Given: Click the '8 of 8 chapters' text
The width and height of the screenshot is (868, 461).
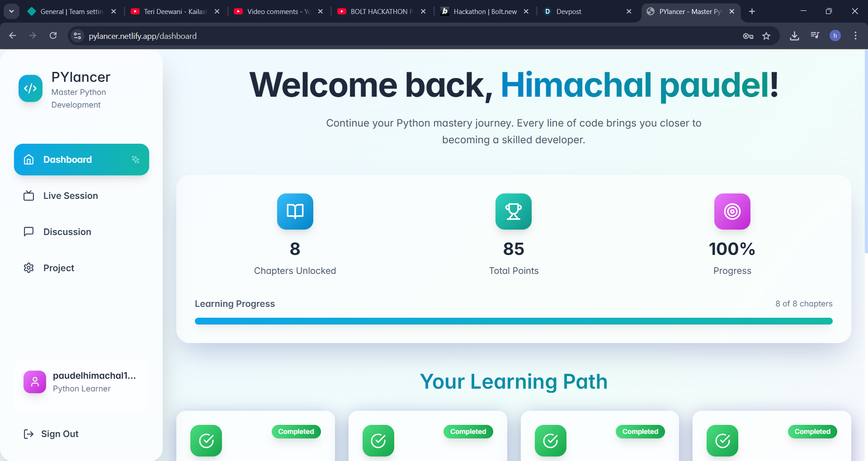Looking at the screenshot, I should 804,304.
